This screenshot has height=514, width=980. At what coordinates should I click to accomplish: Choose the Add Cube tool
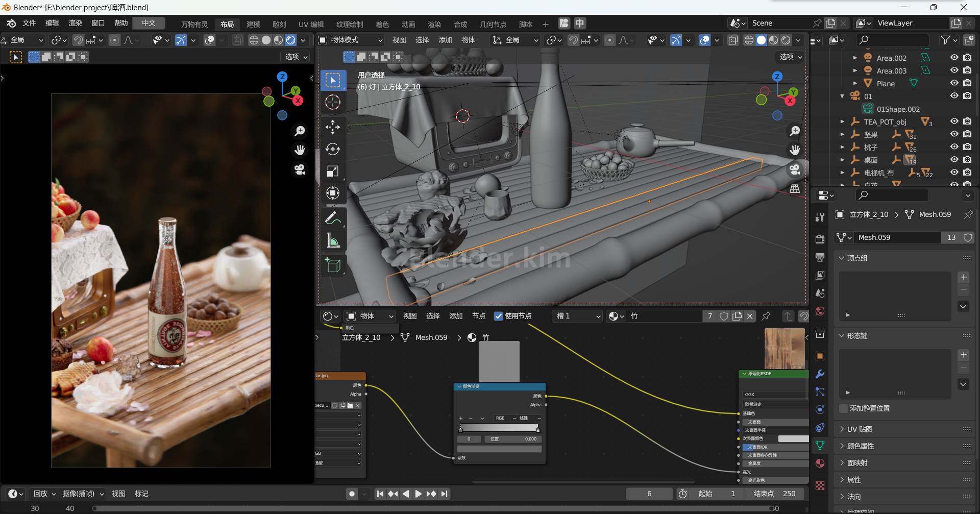[333, 265]
